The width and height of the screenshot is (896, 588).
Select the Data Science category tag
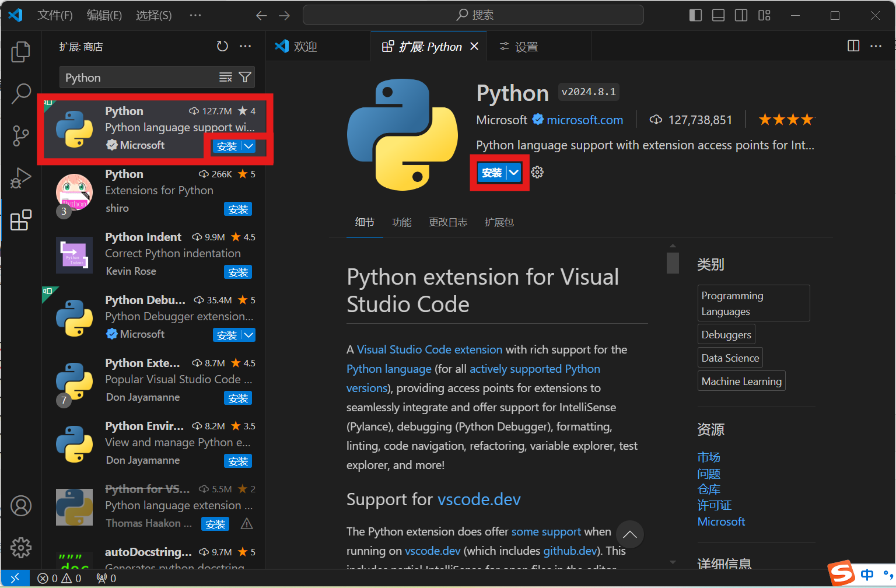[730, 358]
